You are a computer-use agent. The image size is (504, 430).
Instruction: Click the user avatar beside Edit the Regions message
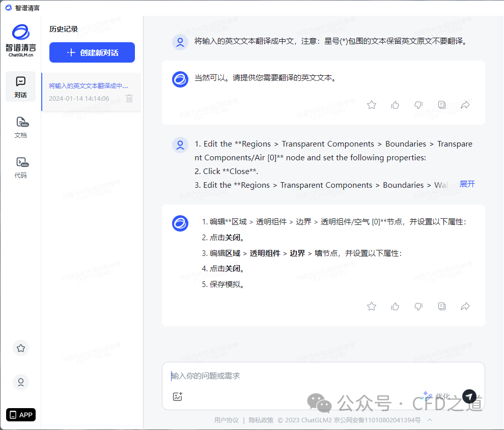point(180,145)
